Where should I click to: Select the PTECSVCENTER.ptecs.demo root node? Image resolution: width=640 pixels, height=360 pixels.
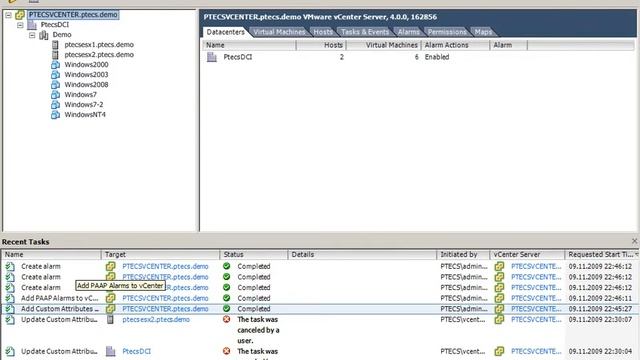tap(73, 15)
